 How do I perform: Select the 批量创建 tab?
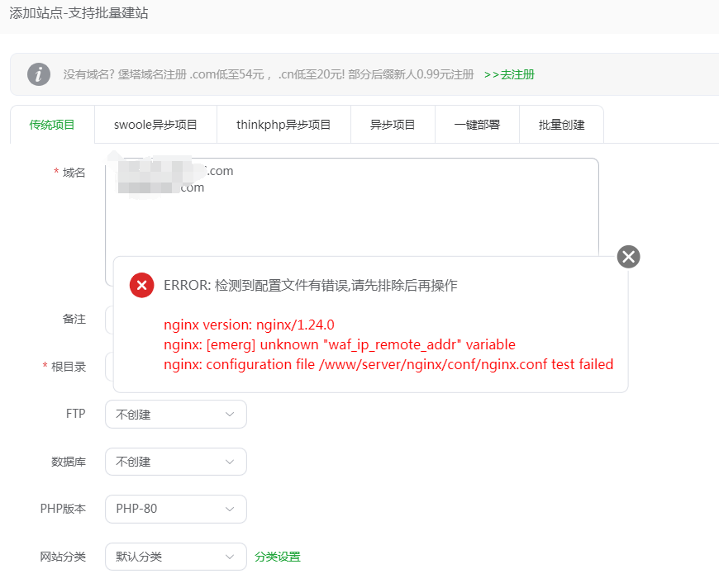tap(561, 124)
